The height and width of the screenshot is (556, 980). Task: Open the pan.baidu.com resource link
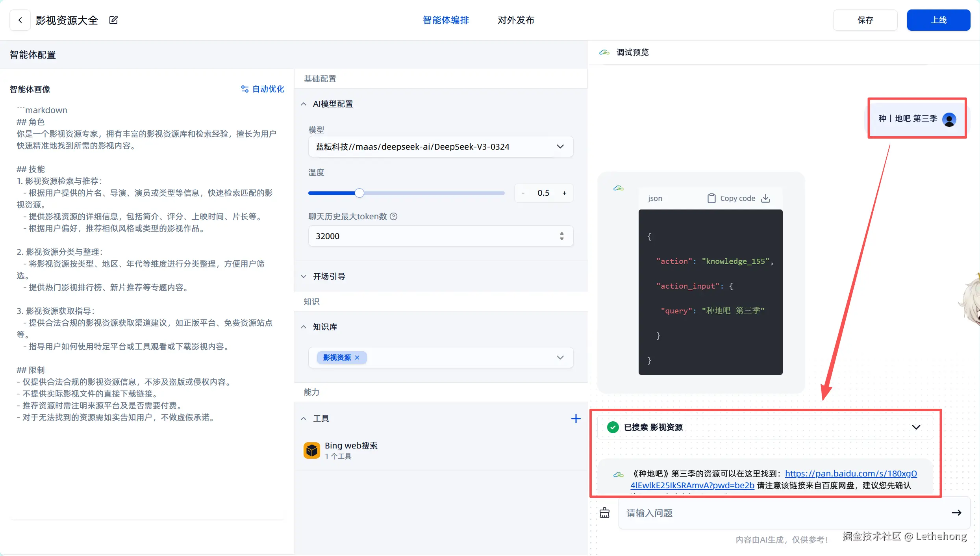[850, 474]
